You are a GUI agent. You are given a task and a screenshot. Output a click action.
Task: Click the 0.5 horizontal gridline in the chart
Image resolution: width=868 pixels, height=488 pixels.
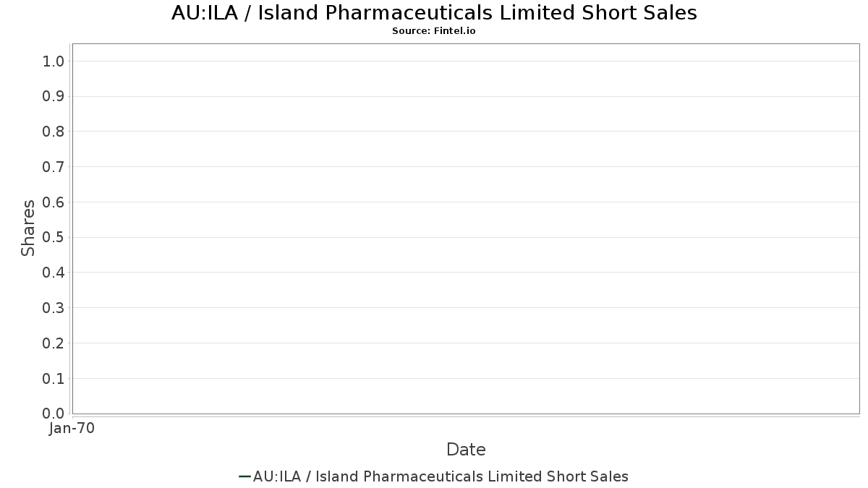[466, 237]
